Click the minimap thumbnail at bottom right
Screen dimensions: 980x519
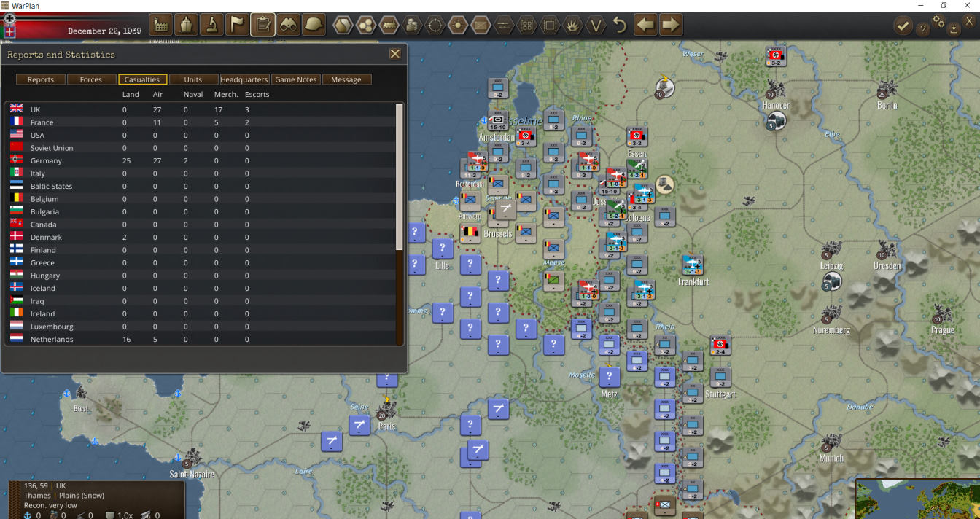coord(917,499)
